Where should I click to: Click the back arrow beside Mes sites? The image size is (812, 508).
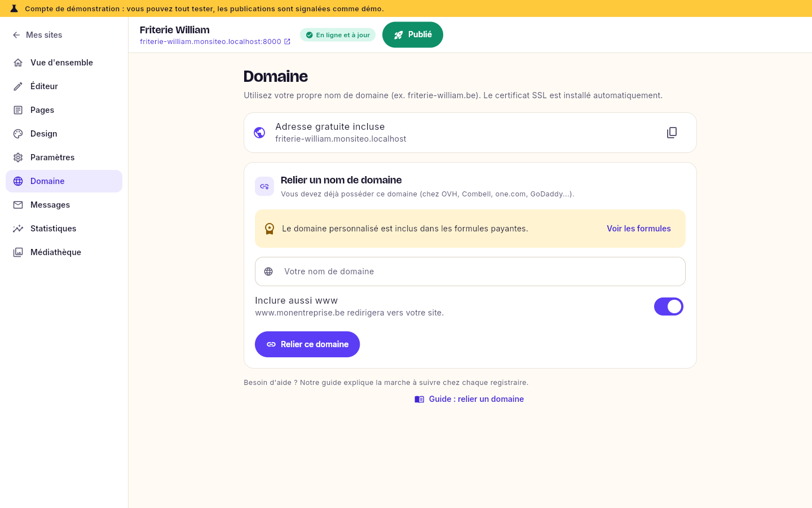click(16, 35)
